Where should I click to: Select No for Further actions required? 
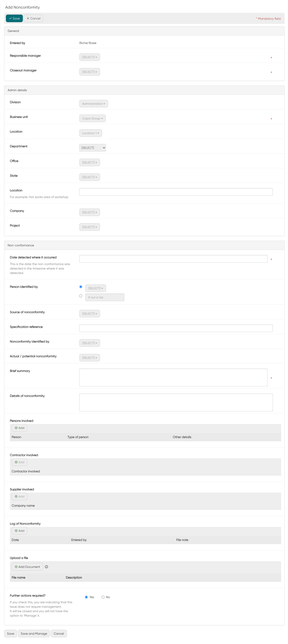click(x=103, y=597)
